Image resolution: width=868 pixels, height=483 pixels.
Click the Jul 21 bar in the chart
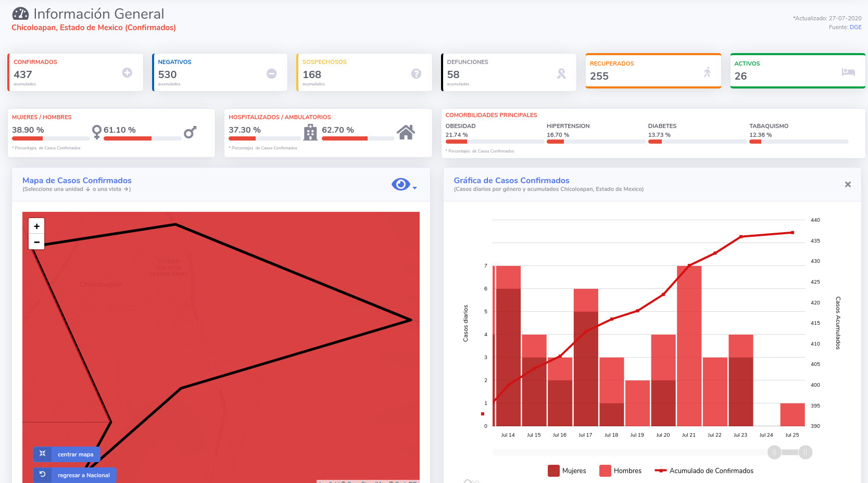(689, 346)
